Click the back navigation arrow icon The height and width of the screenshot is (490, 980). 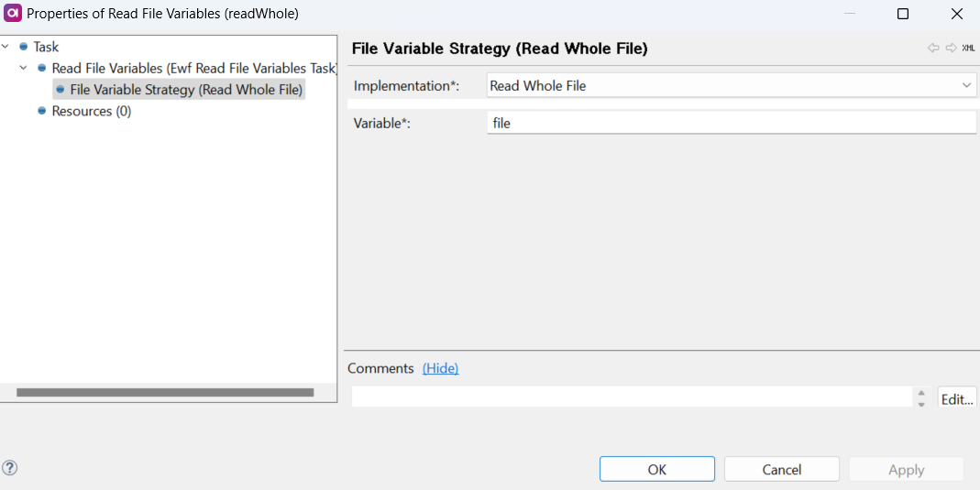(x=933, y=49)
